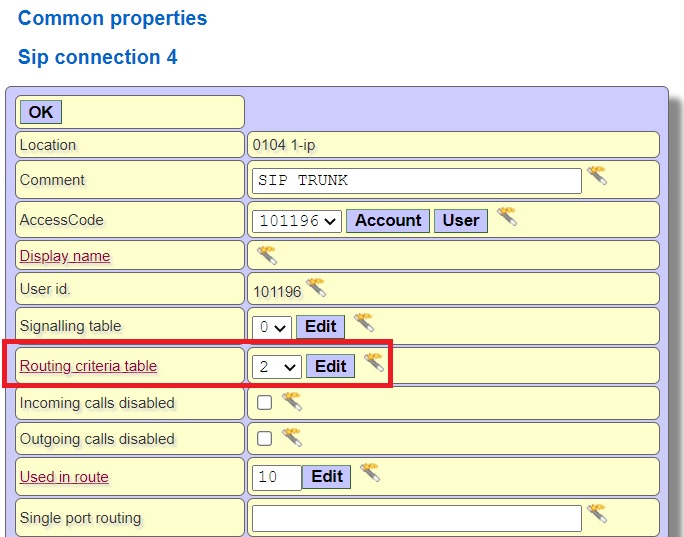This screenshot has height=537, width=684.
Task: Click the wand icon beside Comment field
Action: click(x=597, y=177)
